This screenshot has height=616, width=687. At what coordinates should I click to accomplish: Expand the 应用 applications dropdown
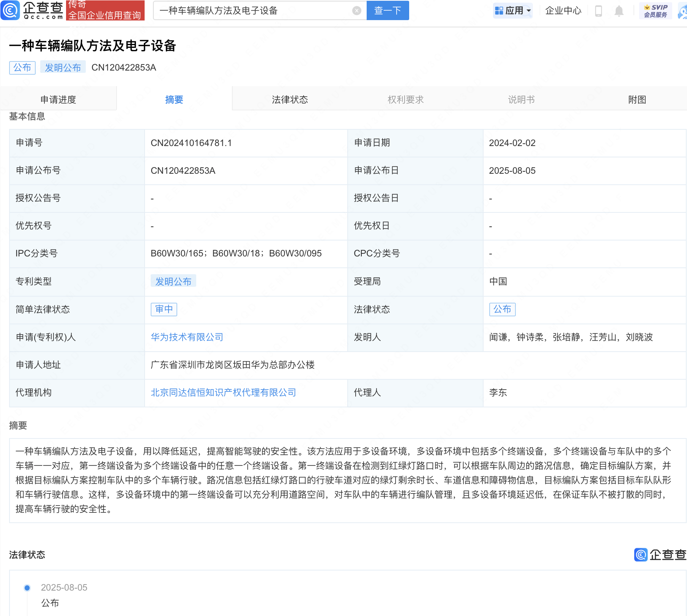click(x=513, y=11)
